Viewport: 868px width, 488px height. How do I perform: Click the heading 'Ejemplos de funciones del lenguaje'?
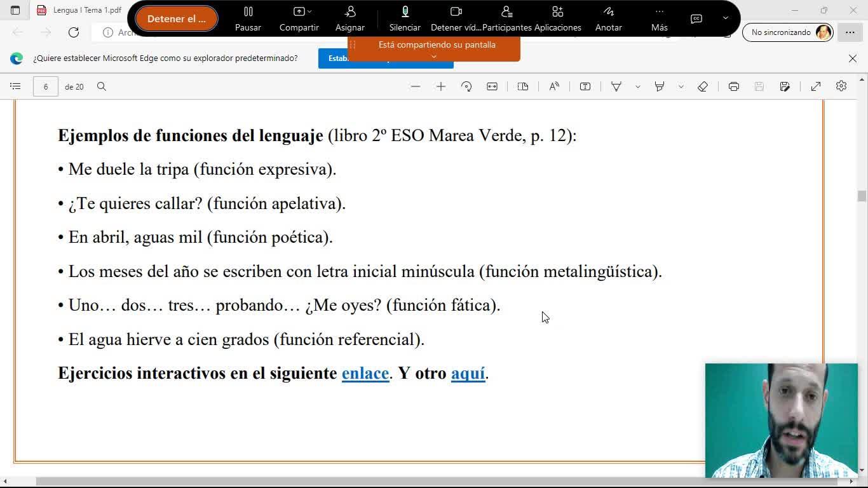point(191,135)
